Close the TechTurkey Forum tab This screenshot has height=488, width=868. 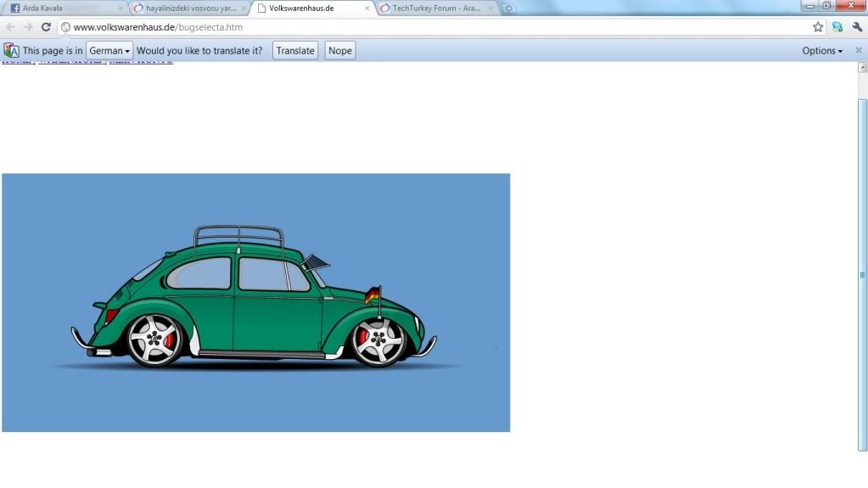pyautogui.click(x=490, y=8)
